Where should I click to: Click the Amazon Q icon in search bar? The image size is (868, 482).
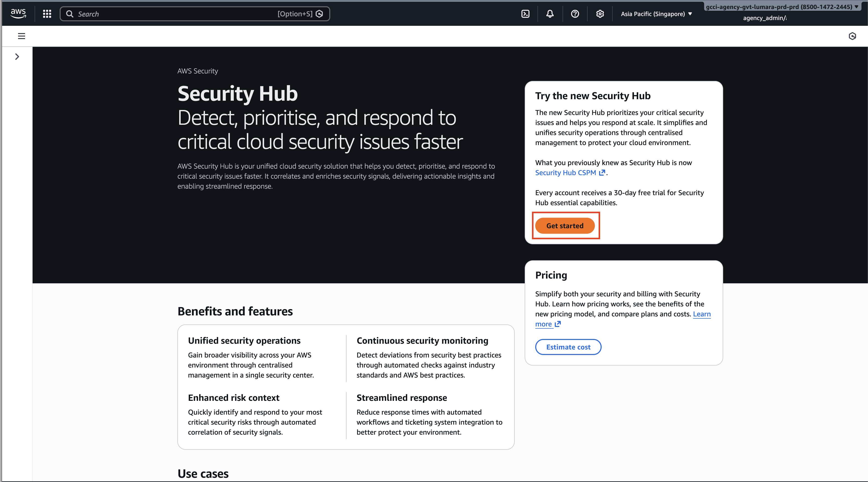point(319,14)
